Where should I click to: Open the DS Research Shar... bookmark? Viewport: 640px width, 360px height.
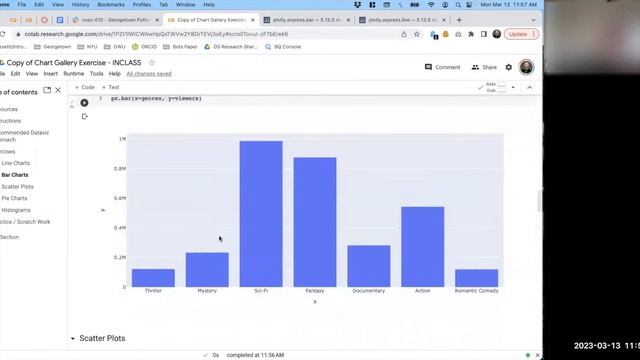231,47
